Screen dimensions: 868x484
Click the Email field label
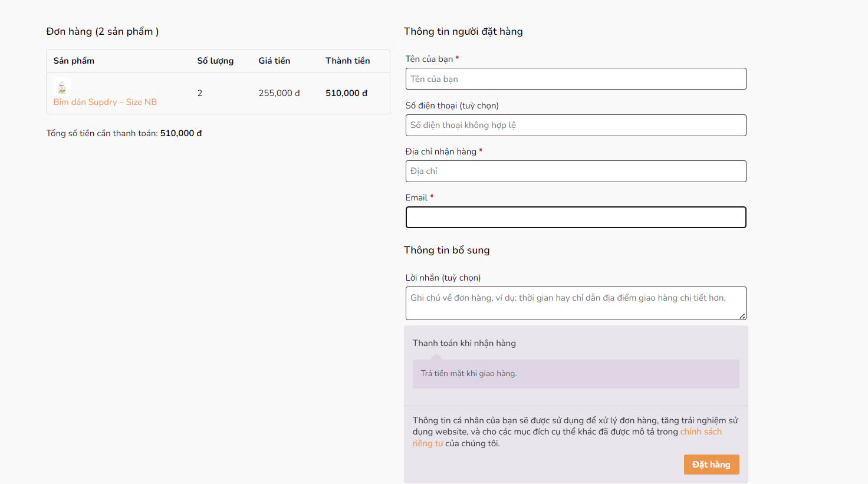pyautogui.click(x=416, y=197)
